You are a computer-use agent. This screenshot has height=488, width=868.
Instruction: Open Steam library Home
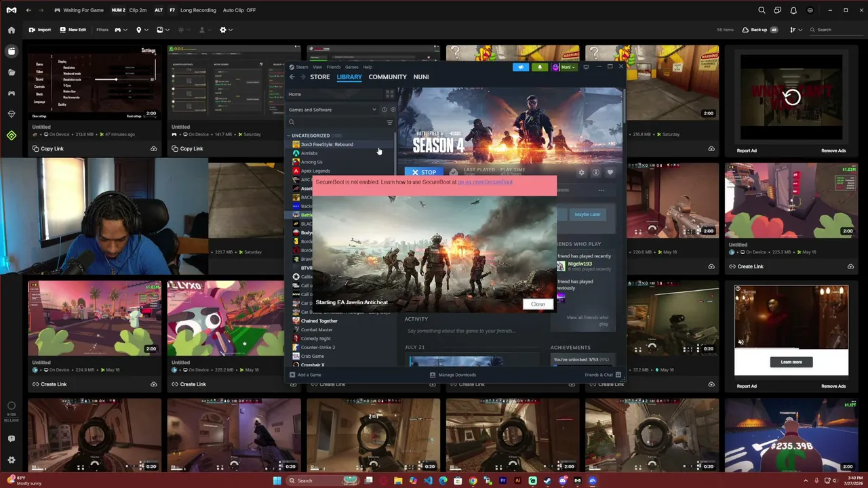295,94
